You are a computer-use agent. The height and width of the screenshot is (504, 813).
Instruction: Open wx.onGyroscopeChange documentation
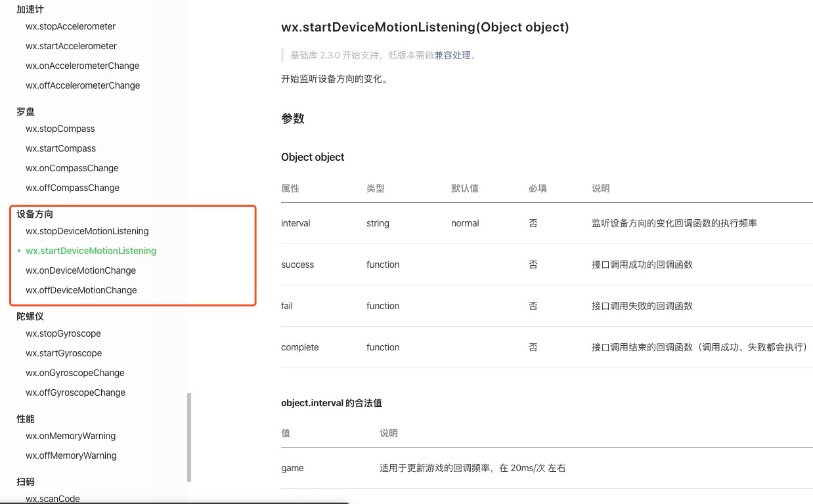[x=75, y=373]
